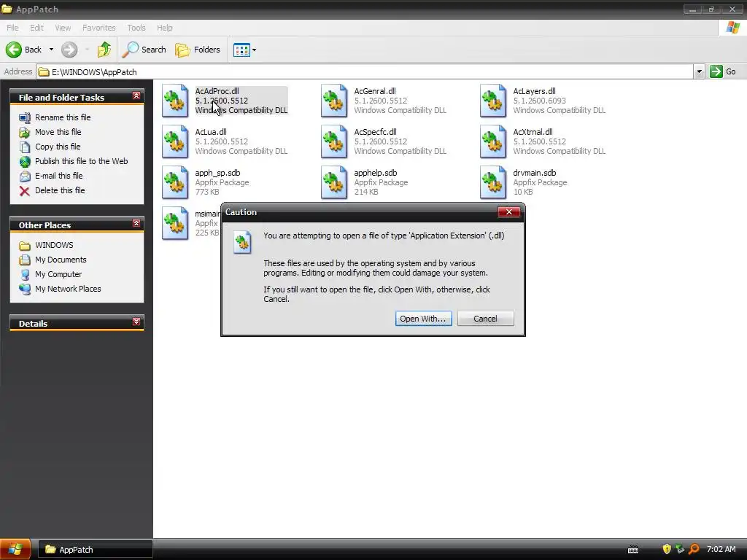747x560 pixels.
Task: Click the taskbar clock 7:02 AM
Action: coord(721,549)
